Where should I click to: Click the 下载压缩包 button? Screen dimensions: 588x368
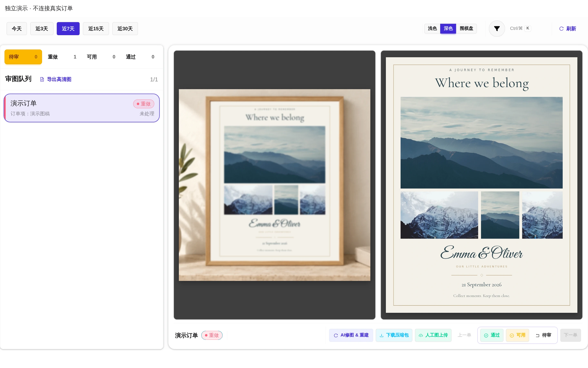pos(394,335)
